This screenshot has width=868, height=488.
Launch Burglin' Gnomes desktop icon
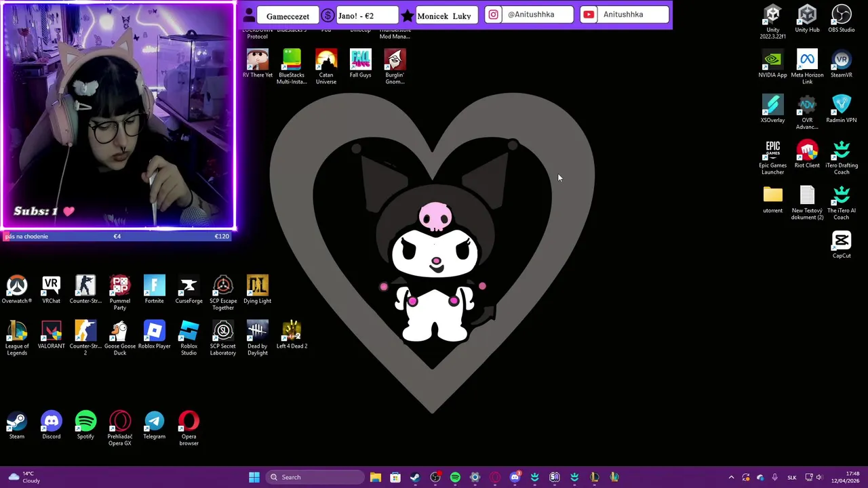point(395,67)
